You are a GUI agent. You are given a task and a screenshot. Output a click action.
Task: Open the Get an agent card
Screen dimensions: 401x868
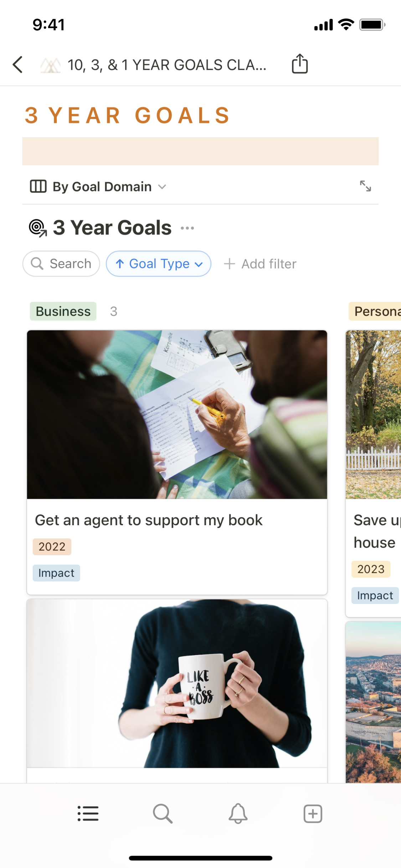(x=149, y=520)
